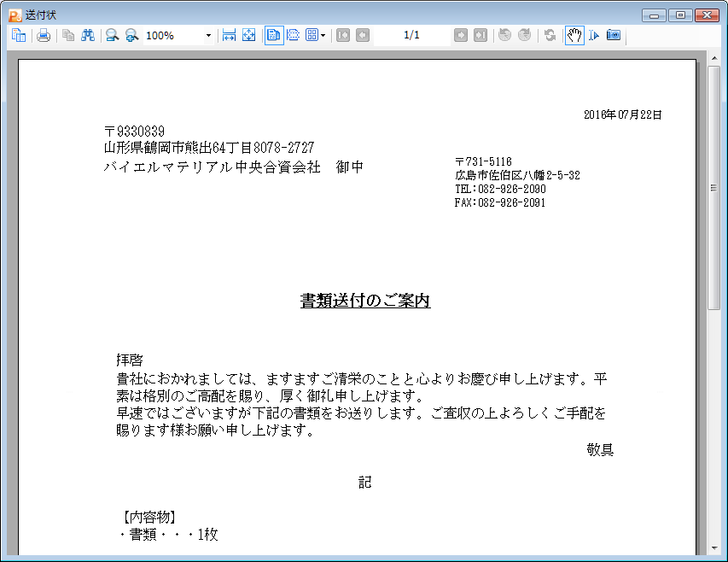Select the text selection tool

594,35
